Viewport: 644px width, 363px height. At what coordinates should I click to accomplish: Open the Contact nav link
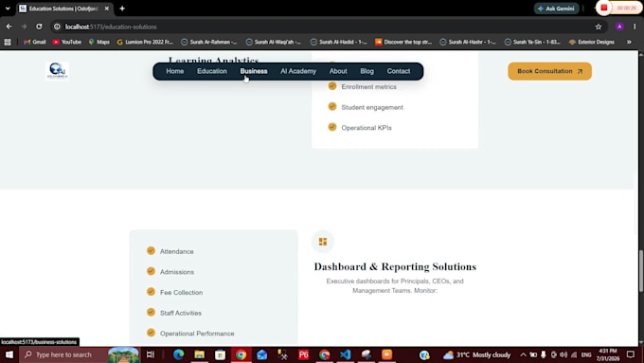[399, 71]
